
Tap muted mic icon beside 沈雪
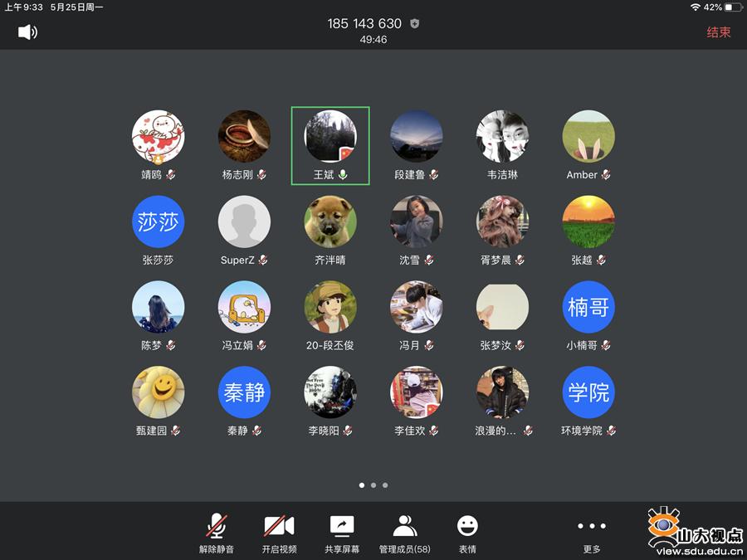point(429,260)
